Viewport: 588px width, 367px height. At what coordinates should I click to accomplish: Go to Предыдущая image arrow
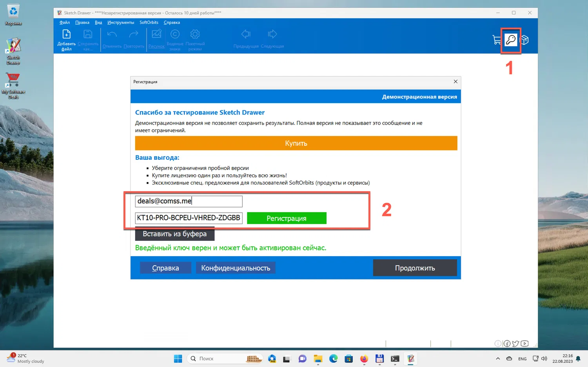point(246,39)
